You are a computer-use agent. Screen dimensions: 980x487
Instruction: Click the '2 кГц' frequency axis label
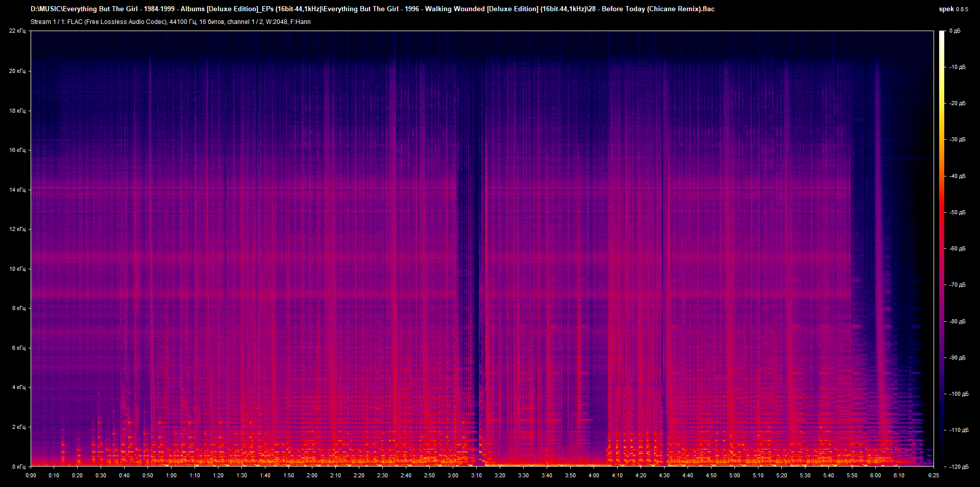point(19,427)
